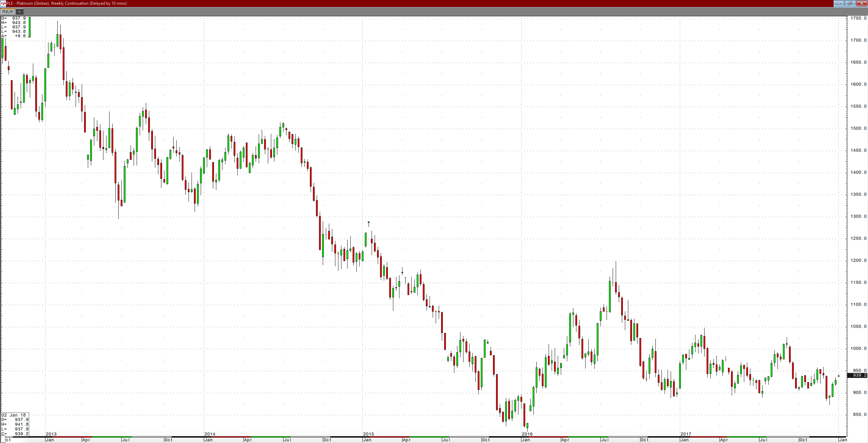
Task: Click the 1150.0 price axis label
Action: [858, 282]
